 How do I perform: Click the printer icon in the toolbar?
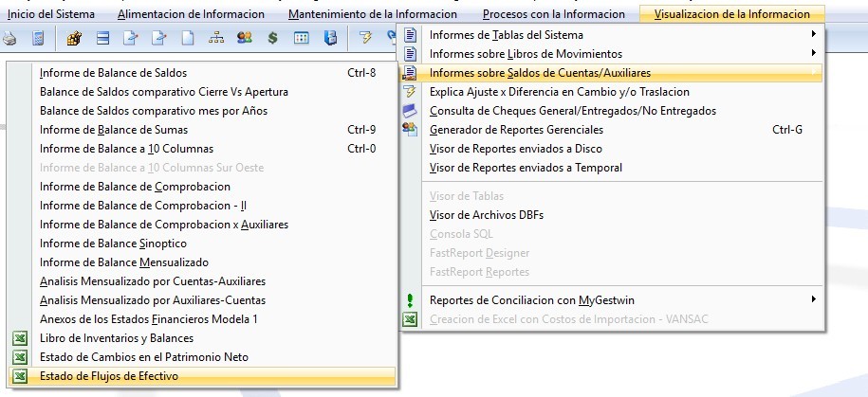point(9,39)
